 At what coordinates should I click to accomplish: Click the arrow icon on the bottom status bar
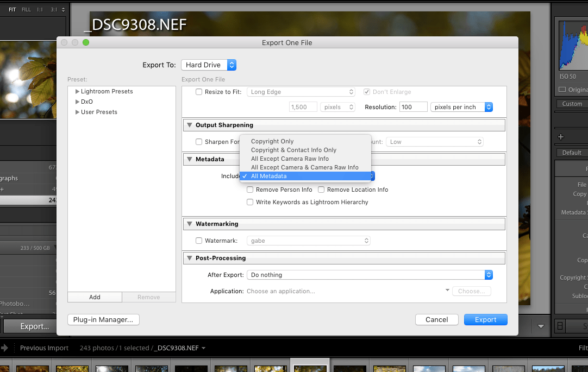(5, 348)
